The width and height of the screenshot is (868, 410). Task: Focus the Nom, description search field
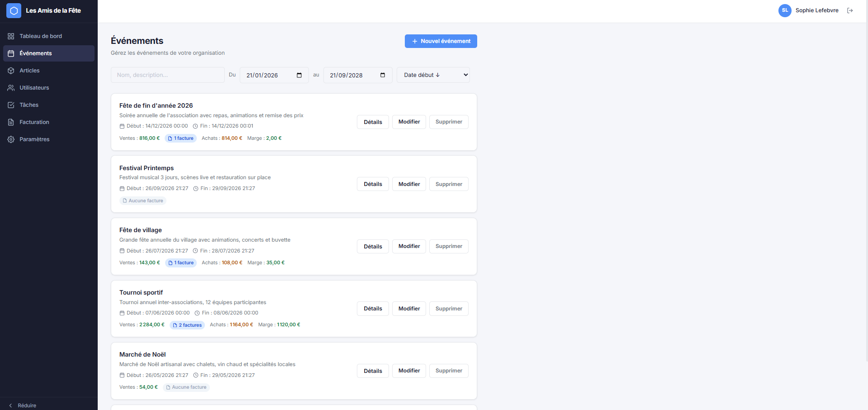[x=168, y=75]
